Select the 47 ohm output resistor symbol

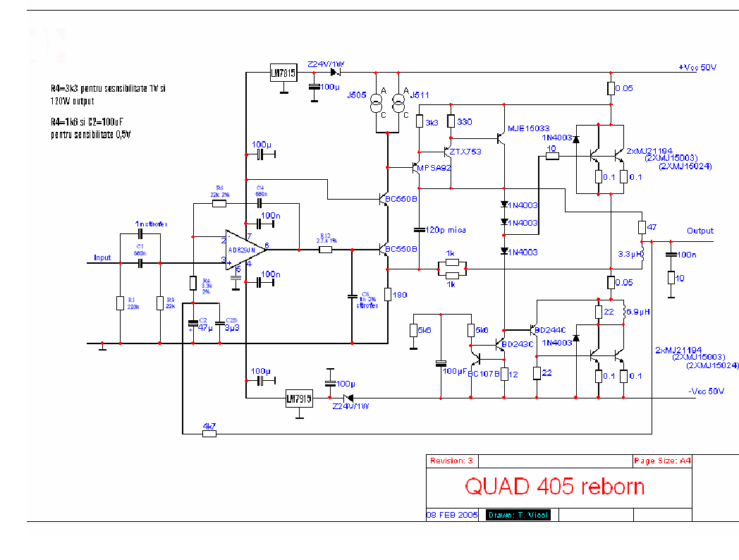point(642,227)
